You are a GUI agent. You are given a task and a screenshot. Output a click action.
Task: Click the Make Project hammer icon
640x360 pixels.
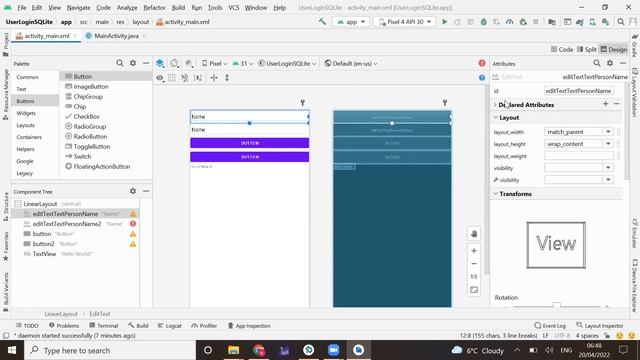(x=322, y=22)
